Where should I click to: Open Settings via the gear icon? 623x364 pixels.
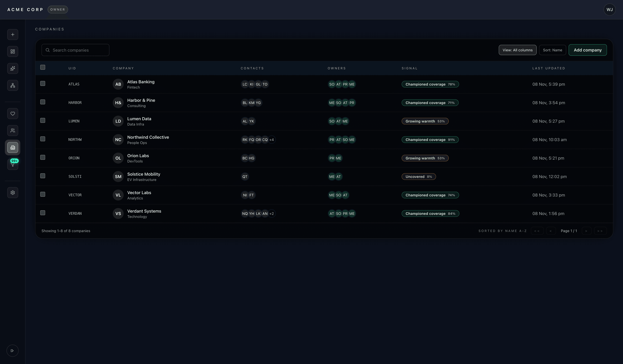[13, 192]
